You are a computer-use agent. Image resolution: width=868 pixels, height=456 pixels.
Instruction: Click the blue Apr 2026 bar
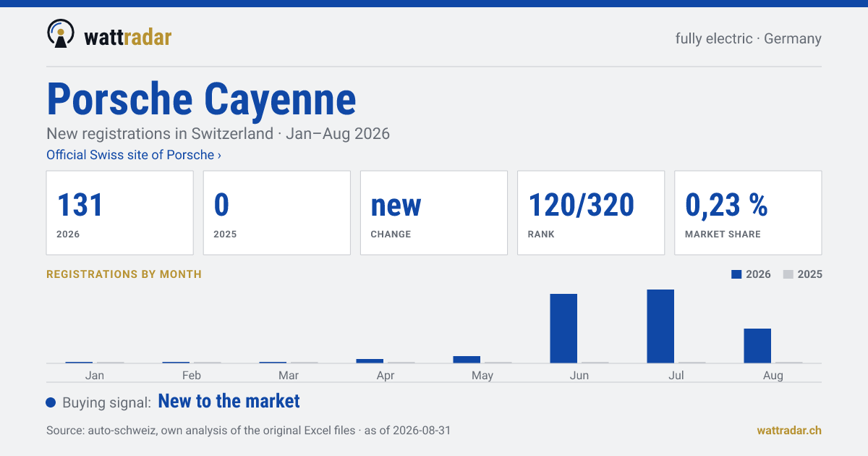pyautogui.click(x=370, y=360)
